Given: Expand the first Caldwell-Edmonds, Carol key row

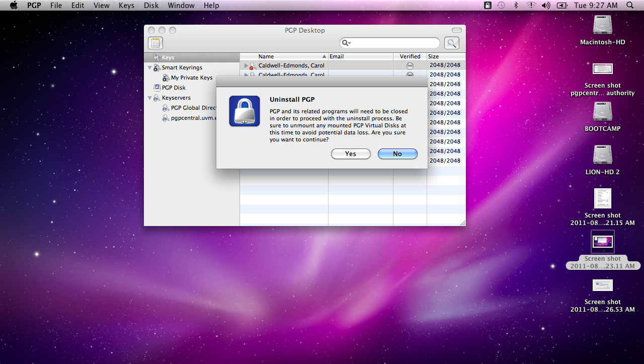Looking at the screenshot, I should [x=247, y=65].
